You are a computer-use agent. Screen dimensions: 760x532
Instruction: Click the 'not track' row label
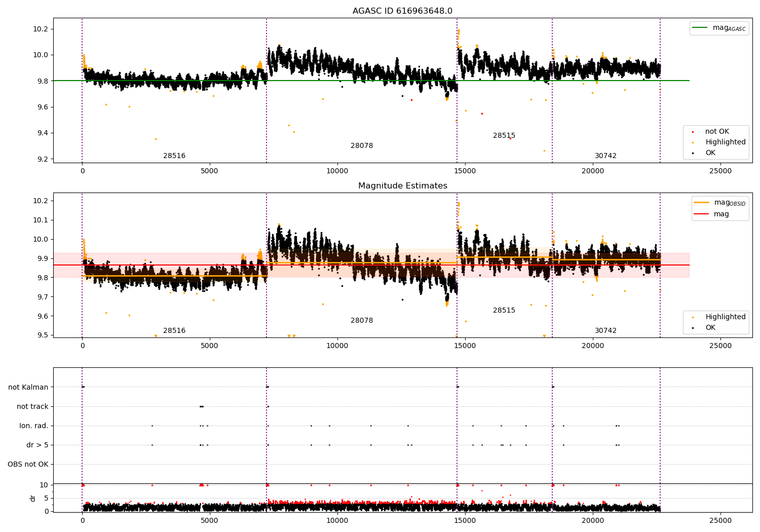(x=32, y=407)
